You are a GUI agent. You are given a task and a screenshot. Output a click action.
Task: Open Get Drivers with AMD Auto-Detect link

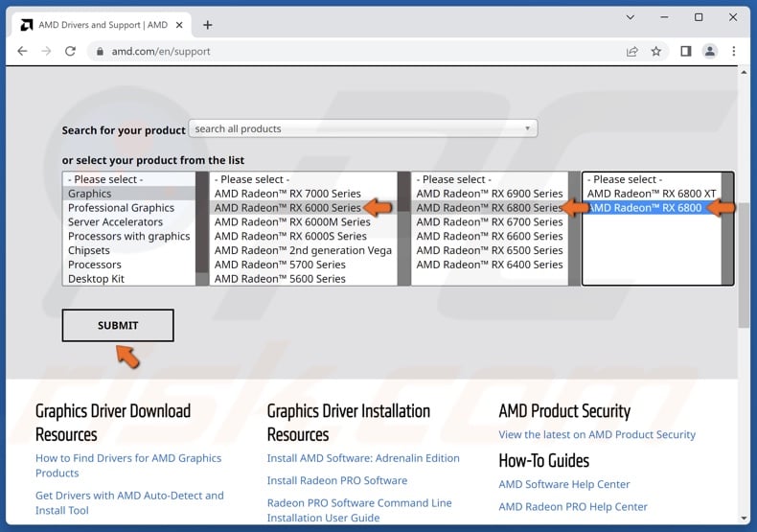point(129,502)
